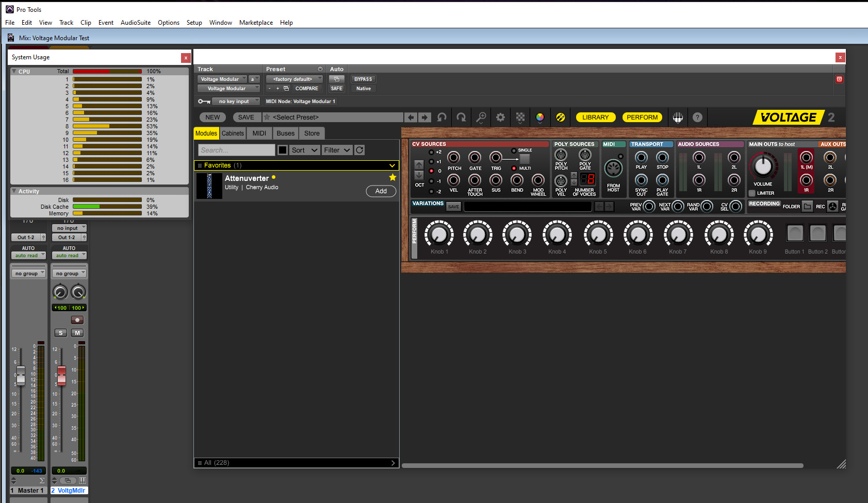Switch to the Buses tab
This screenshot has width=868, height=503.
point(286,133)
